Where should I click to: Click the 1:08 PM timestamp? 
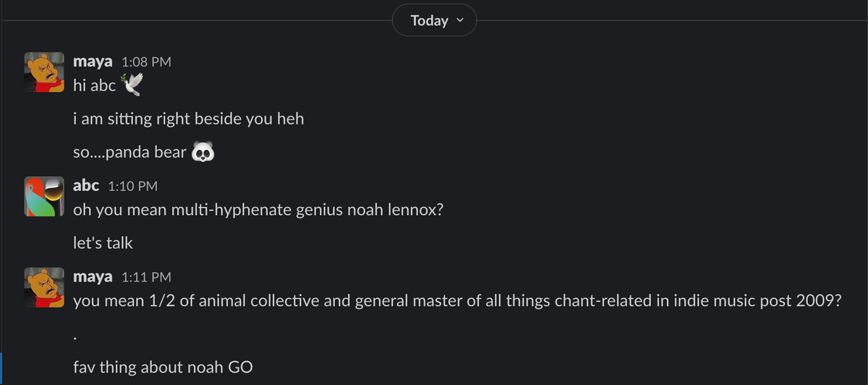[146, 62]
